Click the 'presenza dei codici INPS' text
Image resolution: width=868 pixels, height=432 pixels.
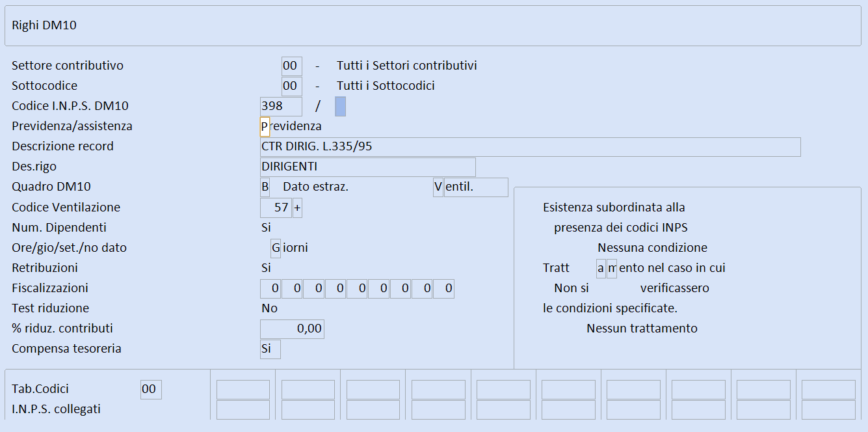621,228
